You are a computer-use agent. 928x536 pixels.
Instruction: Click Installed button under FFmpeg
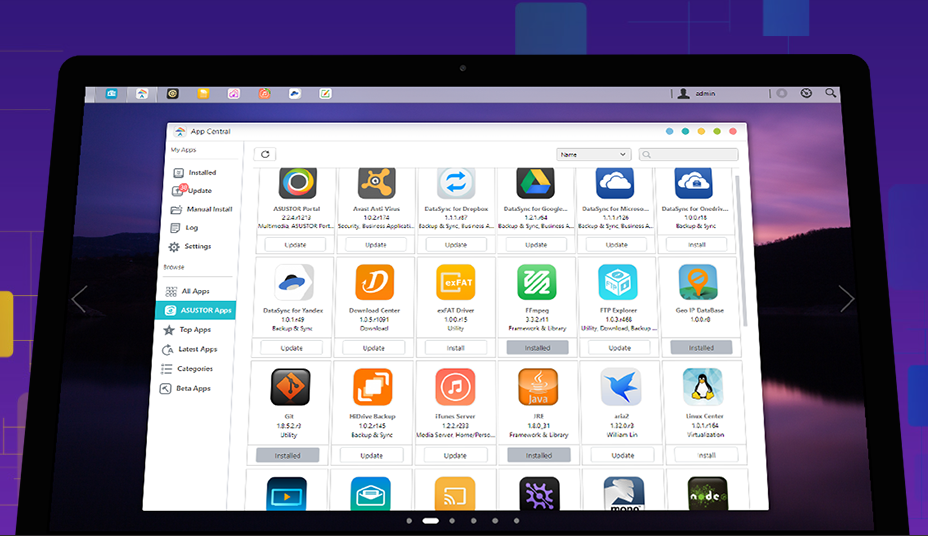(537, 348)
